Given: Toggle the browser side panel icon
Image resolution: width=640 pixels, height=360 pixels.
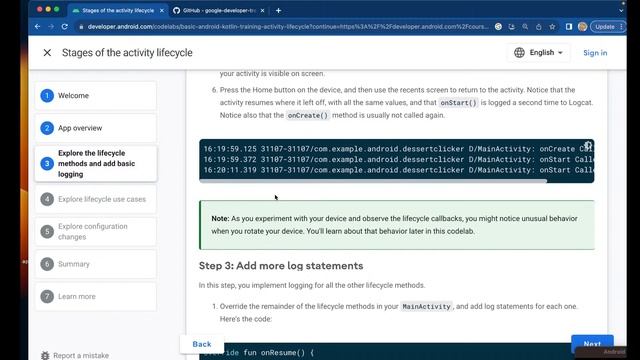Looking at the screenshot, I should (569, 27).
